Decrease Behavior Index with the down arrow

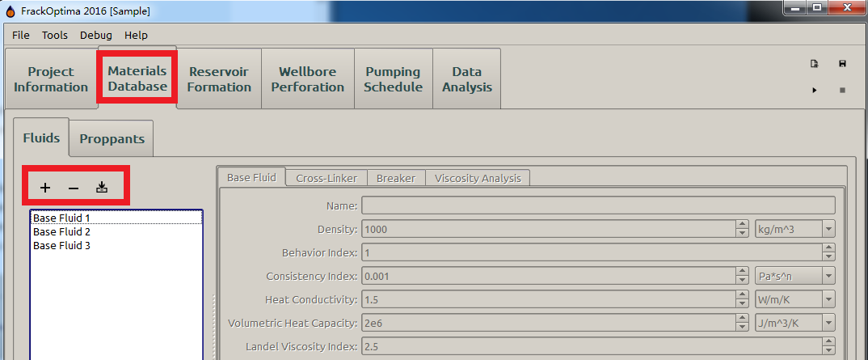click(828, 257)
